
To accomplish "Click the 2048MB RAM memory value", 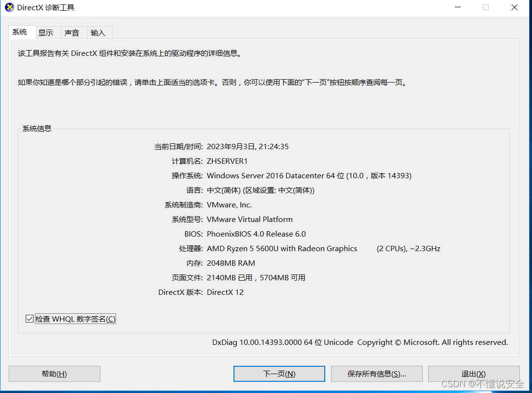I will (231, 263).
